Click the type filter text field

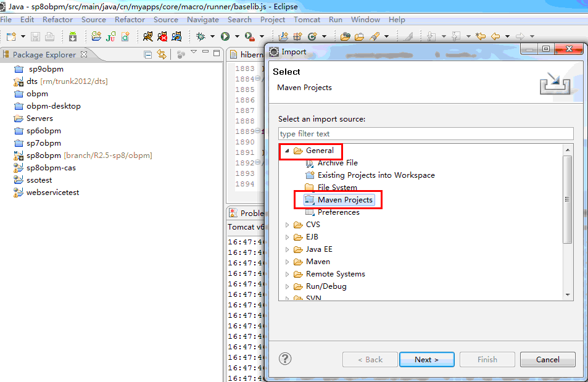pos(426,133)
